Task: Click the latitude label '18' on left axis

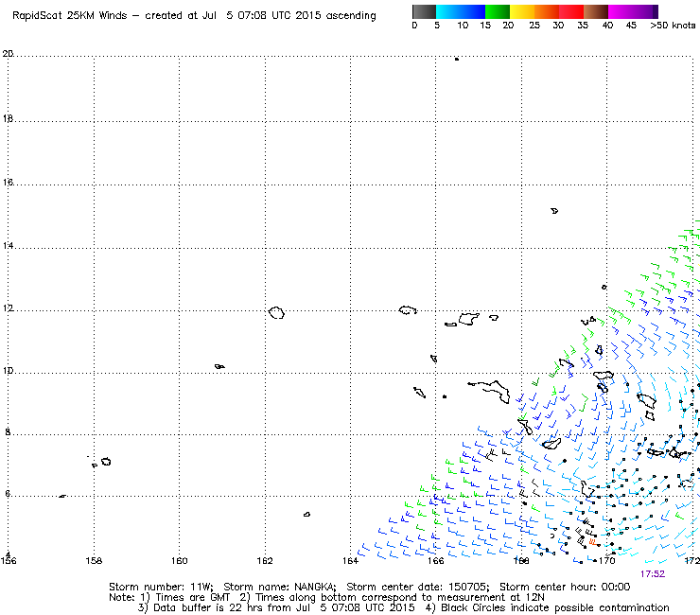Action: pyautogui.click(x=8, y=119)
